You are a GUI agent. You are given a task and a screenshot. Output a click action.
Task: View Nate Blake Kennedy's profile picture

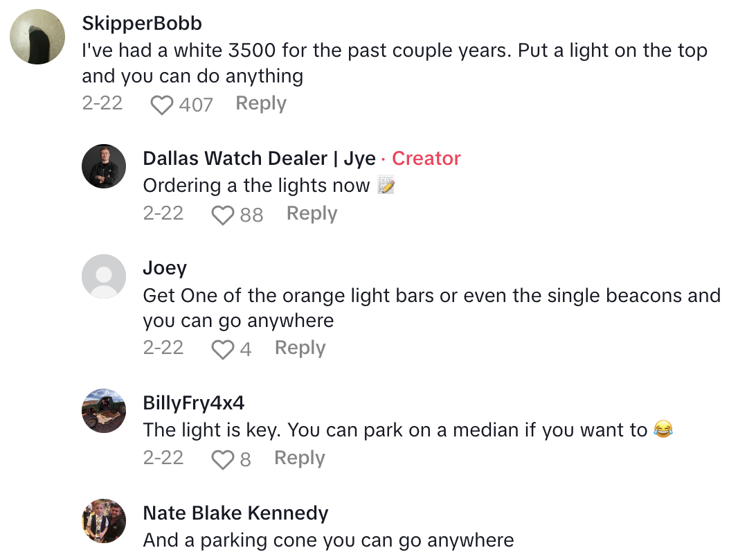click(x=104, y=521)
